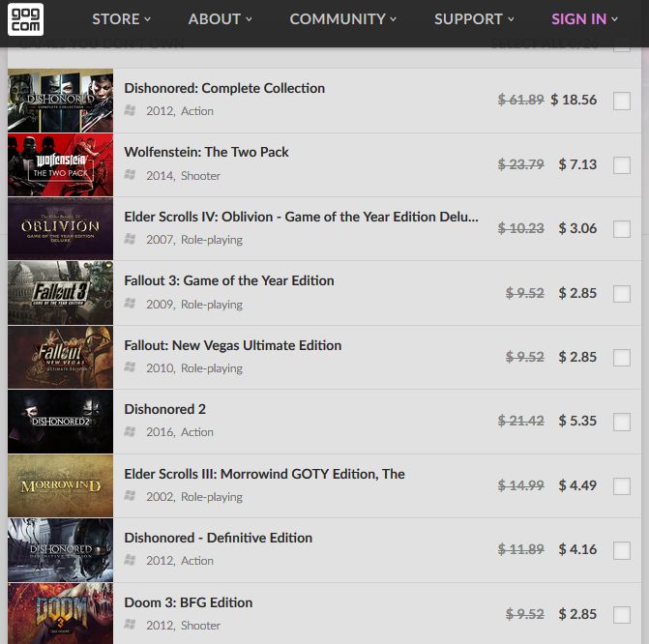Check the Fallout: New Vegas checkbox
Screen dimensions: 649x644
622,358
